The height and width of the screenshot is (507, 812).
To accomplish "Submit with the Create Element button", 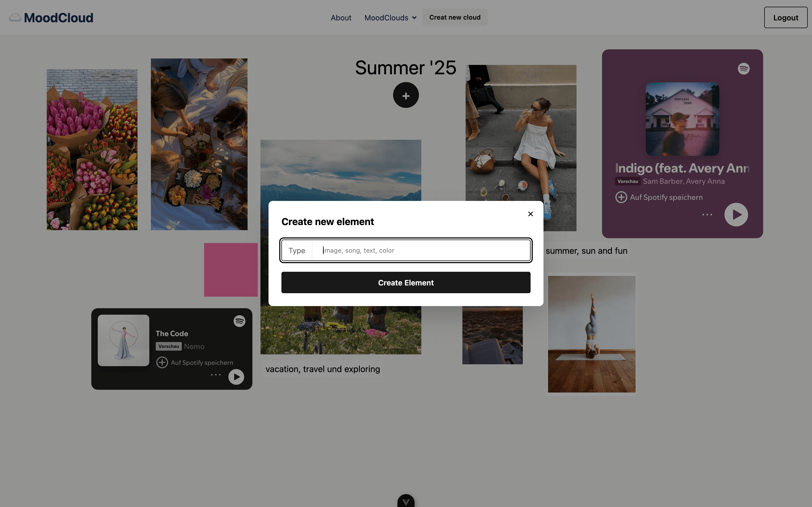I will tap(406, 283).
